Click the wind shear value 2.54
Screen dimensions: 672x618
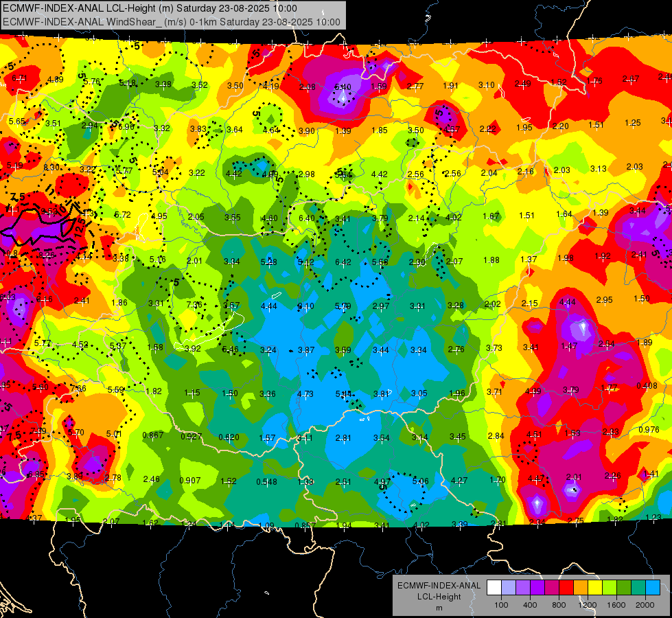(606, 344)
